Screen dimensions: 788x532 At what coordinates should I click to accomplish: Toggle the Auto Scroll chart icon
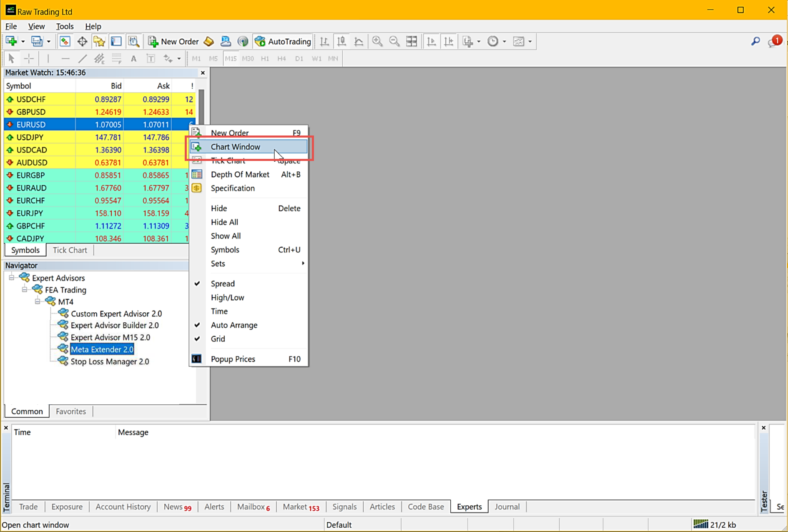point(432,41)
